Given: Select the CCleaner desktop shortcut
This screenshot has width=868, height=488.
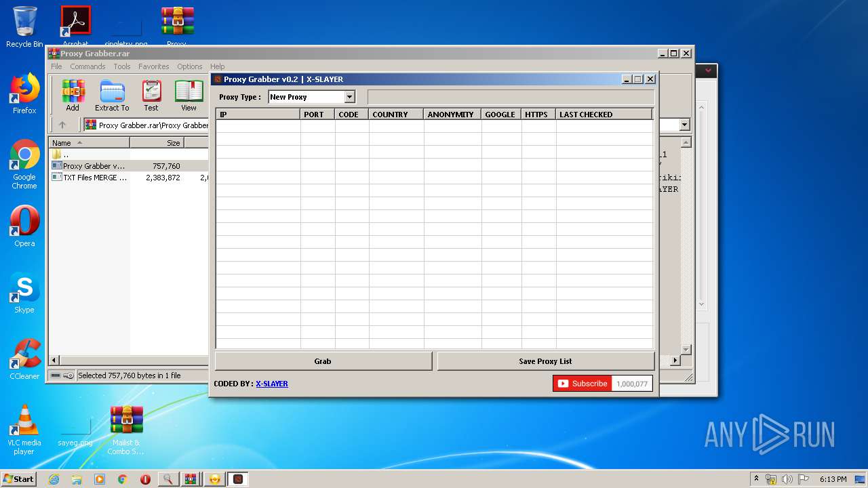Looking at the screenshot, I should [x=24, y=359].
